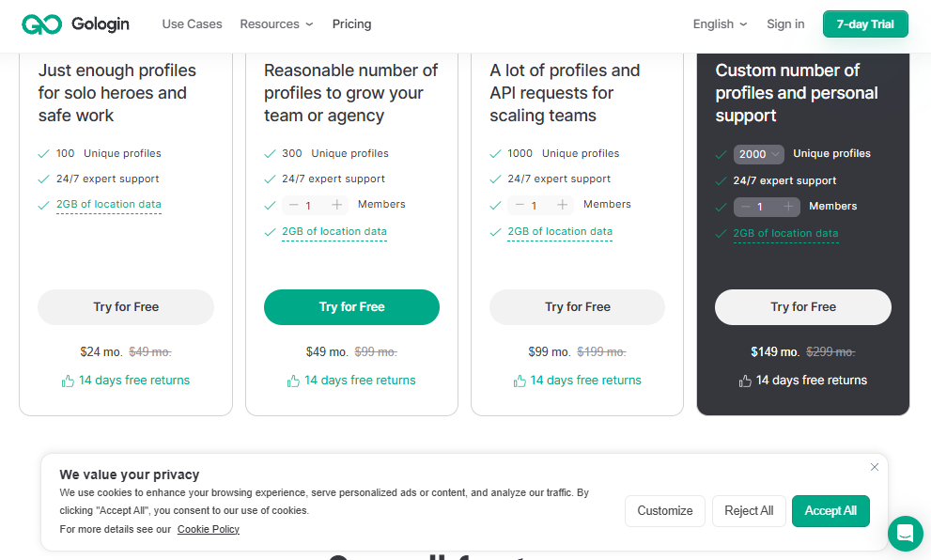Click thumbs-up icon under the $24 plan

click(x=68, y=381)
